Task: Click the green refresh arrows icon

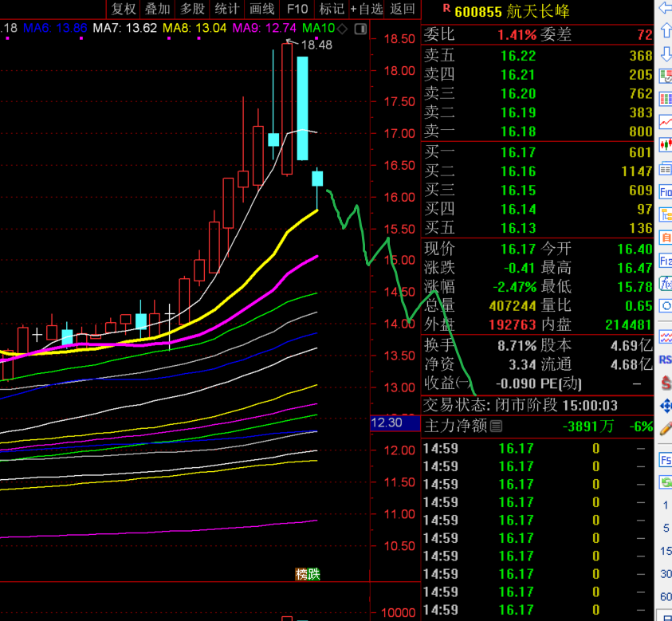Action: (x=666, y=482)
